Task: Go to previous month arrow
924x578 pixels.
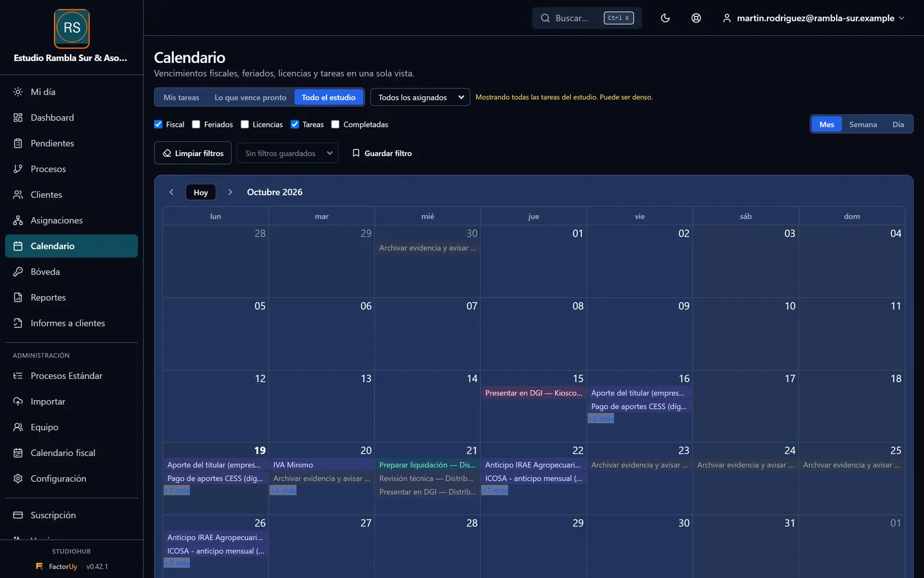Action: 171,192
